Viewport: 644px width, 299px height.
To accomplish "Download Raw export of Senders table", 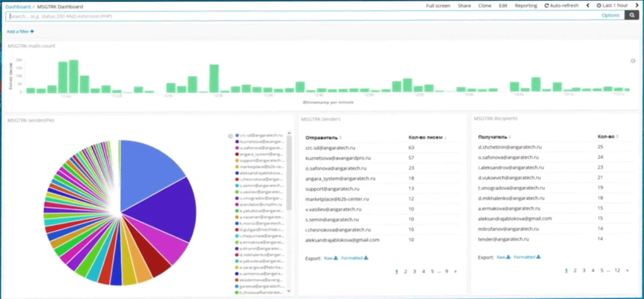I will (x=331, y=259).
